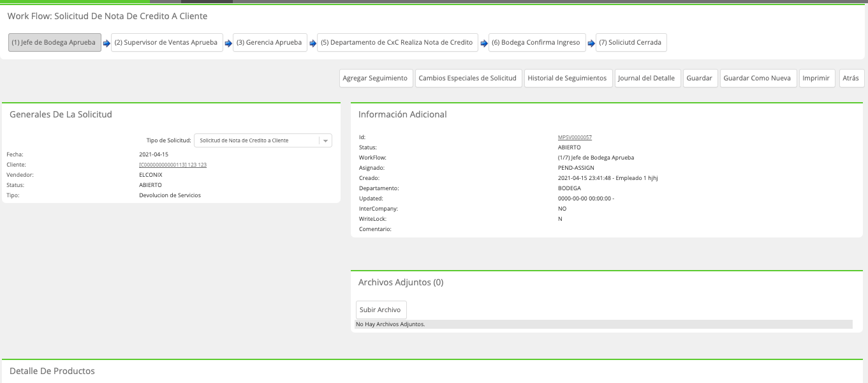Open Cambios Especiales de Solicitud
The height and width of the screenshot is (383, 868).
(467, 78)
